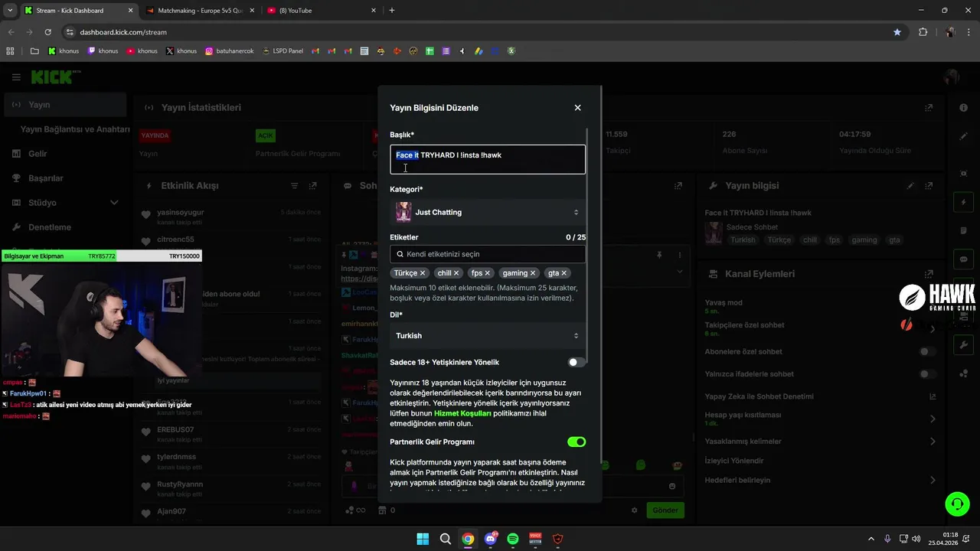The height and width of the screenshot is (551, 980).
Task: Expand Yasaklanmış kelimeler setting
Action: point(821,442)
